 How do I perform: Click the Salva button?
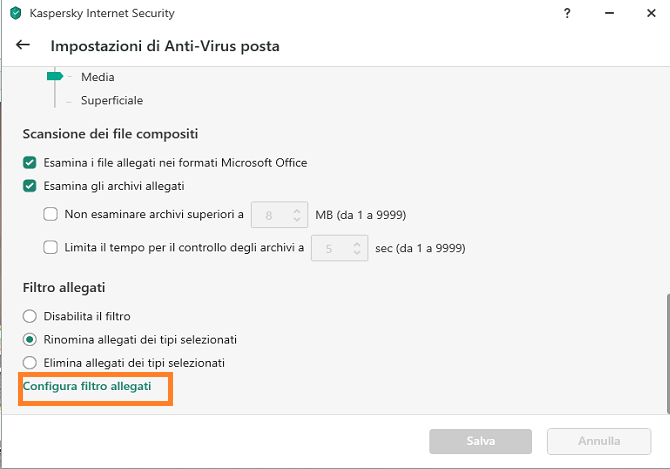(x=481, y=441)
